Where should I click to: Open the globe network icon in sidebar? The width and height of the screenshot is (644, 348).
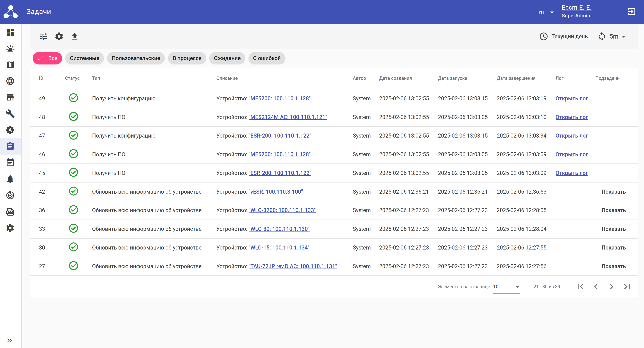click(10, 81)
